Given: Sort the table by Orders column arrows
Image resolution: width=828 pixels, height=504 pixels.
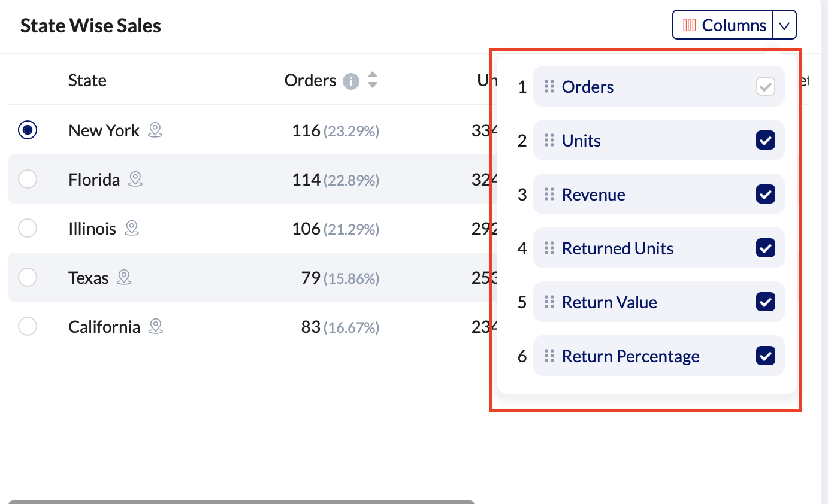Looking at the screenshot, I should (x=373, y=80).
